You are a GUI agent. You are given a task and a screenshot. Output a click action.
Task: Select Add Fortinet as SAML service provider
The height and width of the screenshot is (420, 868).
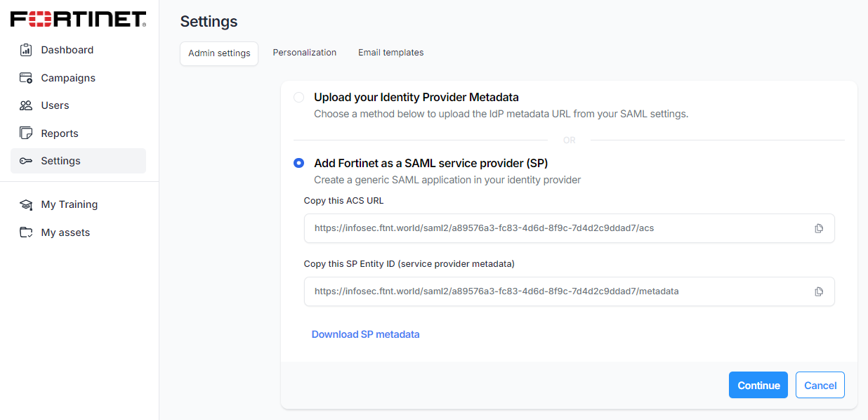299,163
